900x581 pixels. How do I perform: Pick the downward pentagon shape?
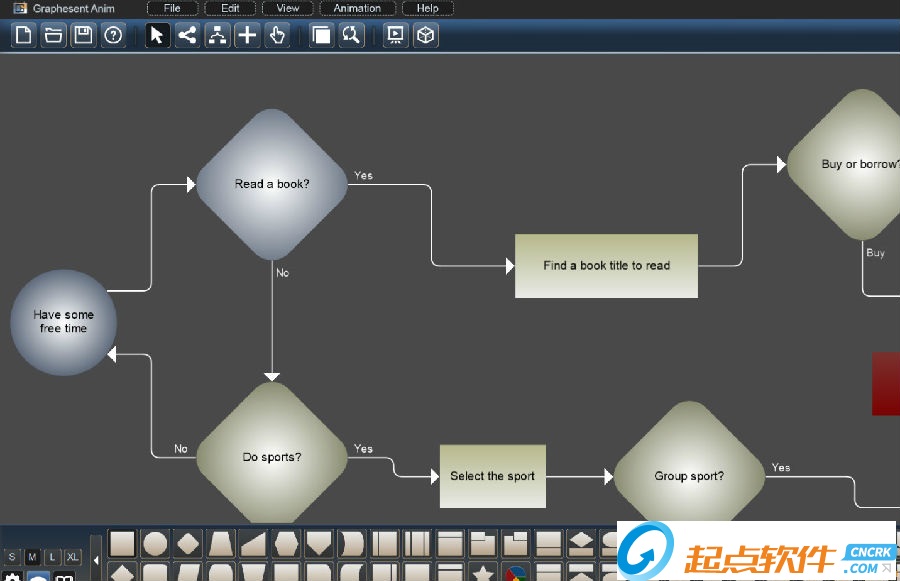tap(319, 544)
